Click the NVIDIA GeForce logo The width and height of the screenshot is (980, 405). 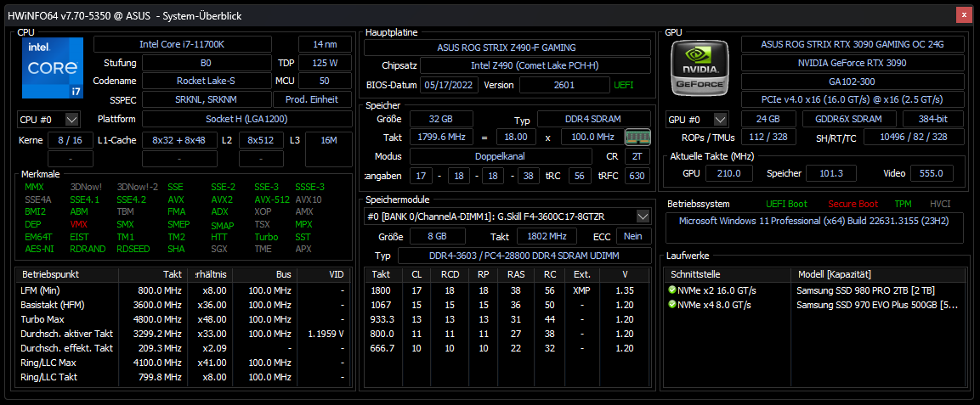(698, 69)
